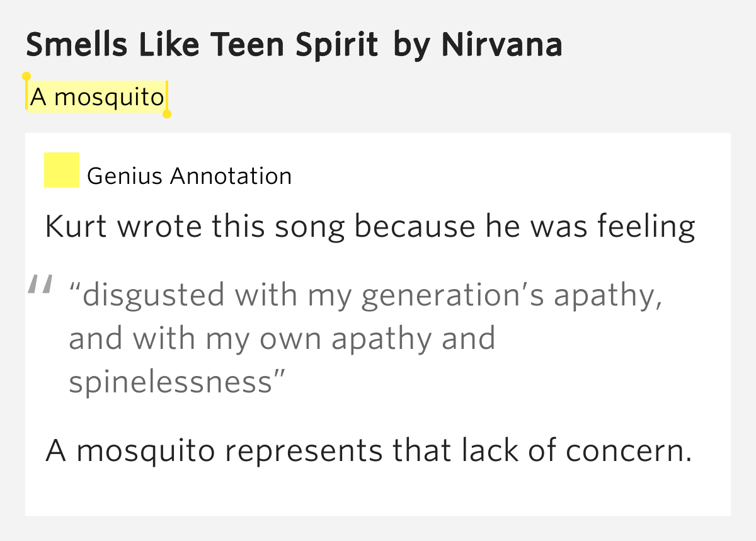
Task: Click the line "Kurt wrote this song because he was feeling"
Action: click(370, 226)
